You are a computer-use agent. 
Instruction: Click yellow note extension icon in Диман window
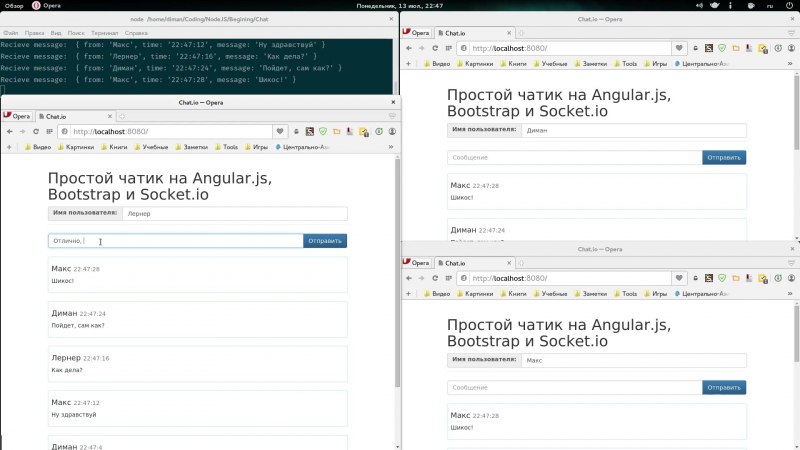[763, 48]
